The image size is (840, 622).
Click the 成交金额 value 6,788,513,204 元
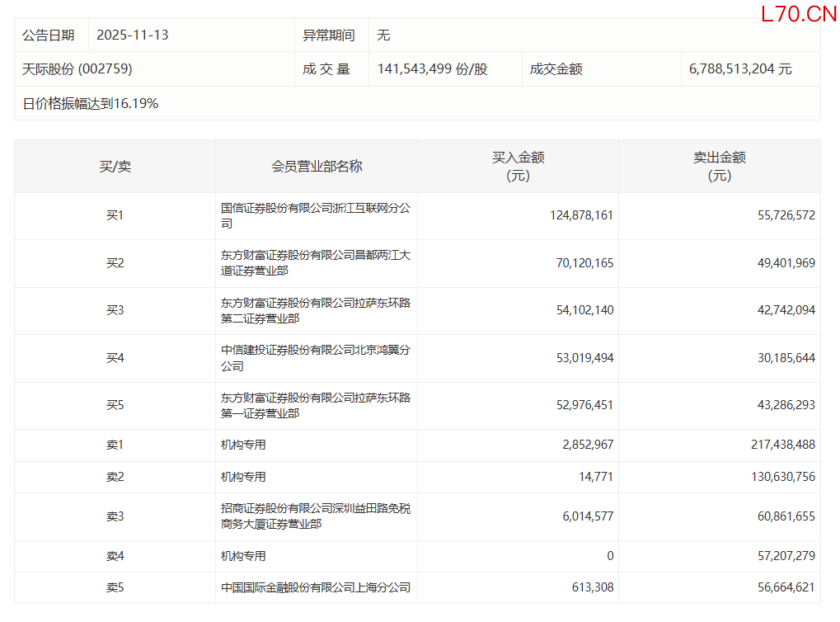point(739,69)
